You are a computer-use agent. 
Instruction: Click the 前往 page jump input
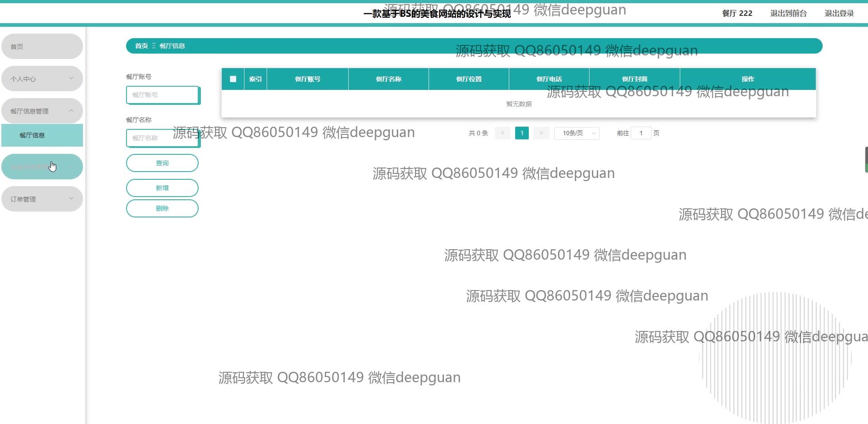[641, 133]
